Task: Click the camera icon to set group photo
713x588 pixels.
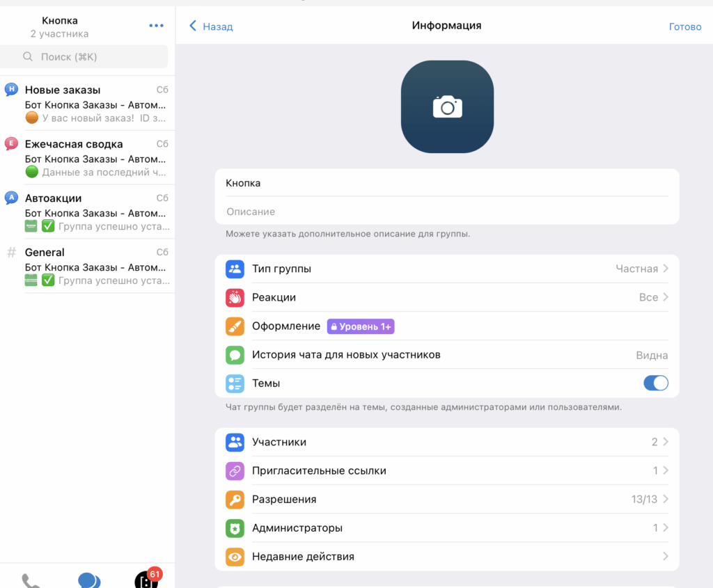Action: tap(448, 106)
